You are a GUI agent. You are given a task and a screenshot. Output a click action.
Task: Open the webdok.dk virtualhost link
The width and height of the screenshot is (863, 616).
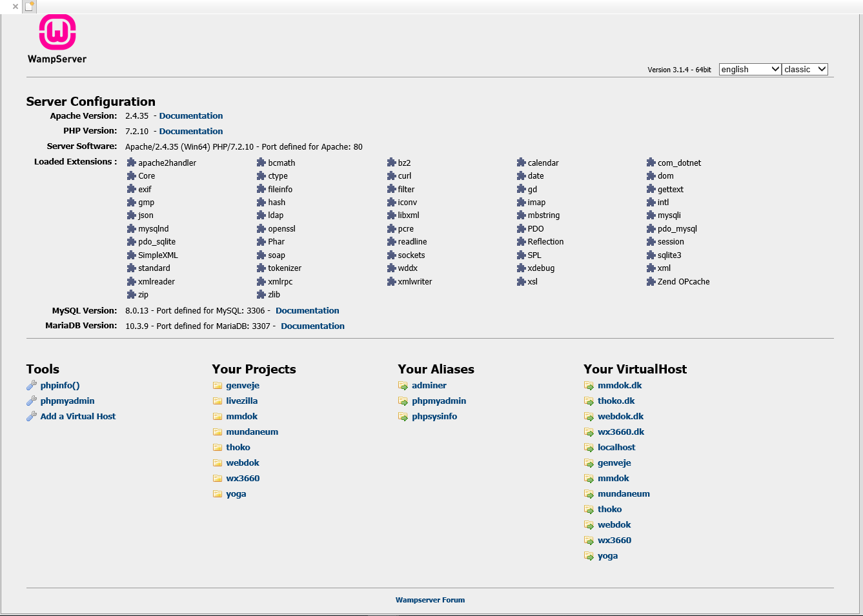click(621, 417)
